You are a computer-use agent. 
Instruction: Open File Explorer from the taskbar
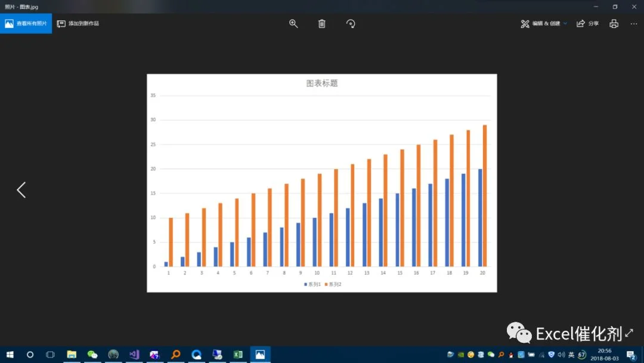click(x=72, y=355)
